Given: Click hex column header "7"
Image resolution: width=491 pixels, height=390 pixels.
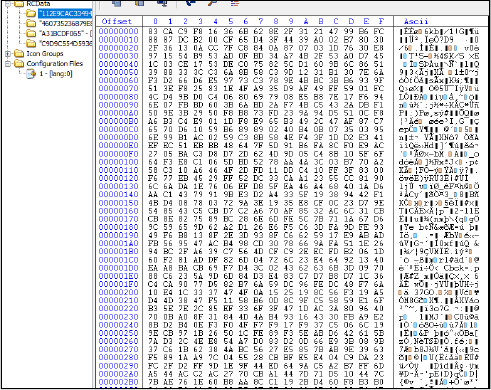Looking at the screenshot, I should (x=261, y=21).
